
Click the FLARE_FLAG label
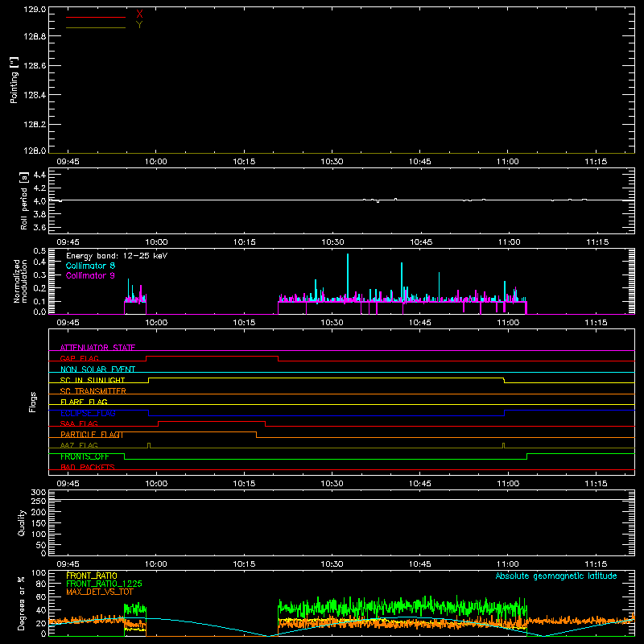click(x=84, y=402)
